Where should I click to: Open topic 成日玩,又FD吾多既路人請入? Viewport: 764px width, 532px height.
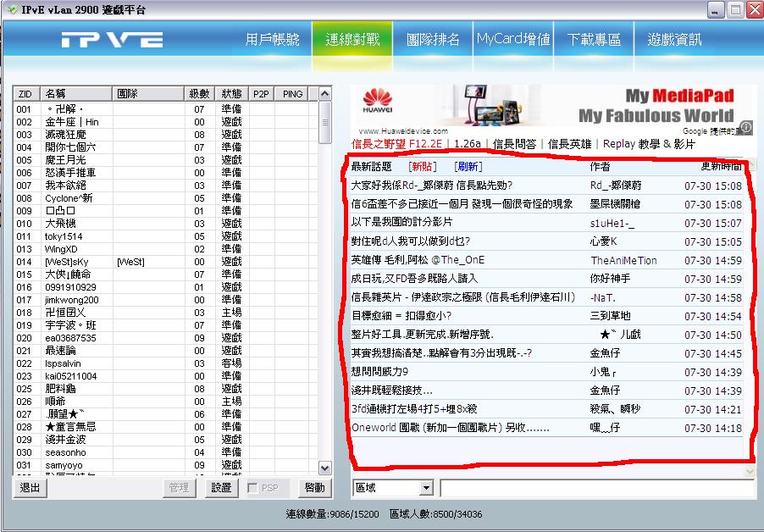coord(415,279)
